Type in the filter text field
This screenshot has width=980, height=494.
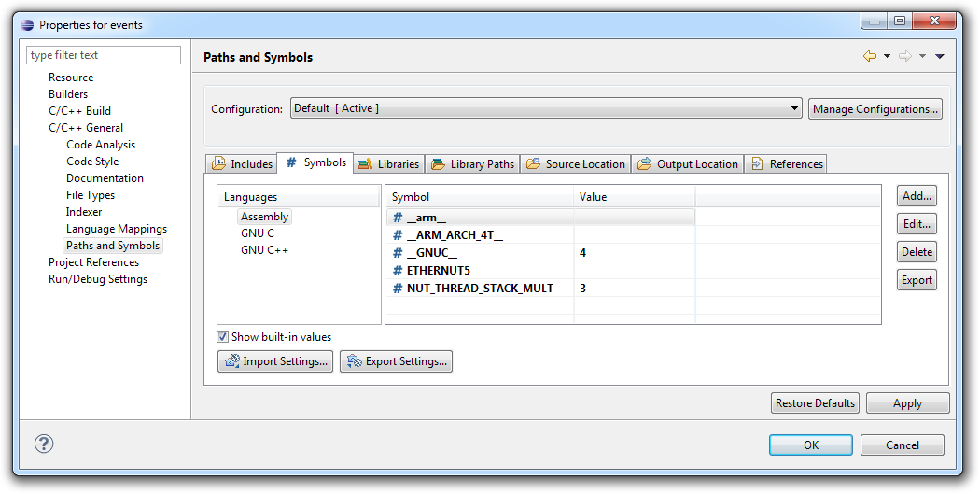(104, 55)
